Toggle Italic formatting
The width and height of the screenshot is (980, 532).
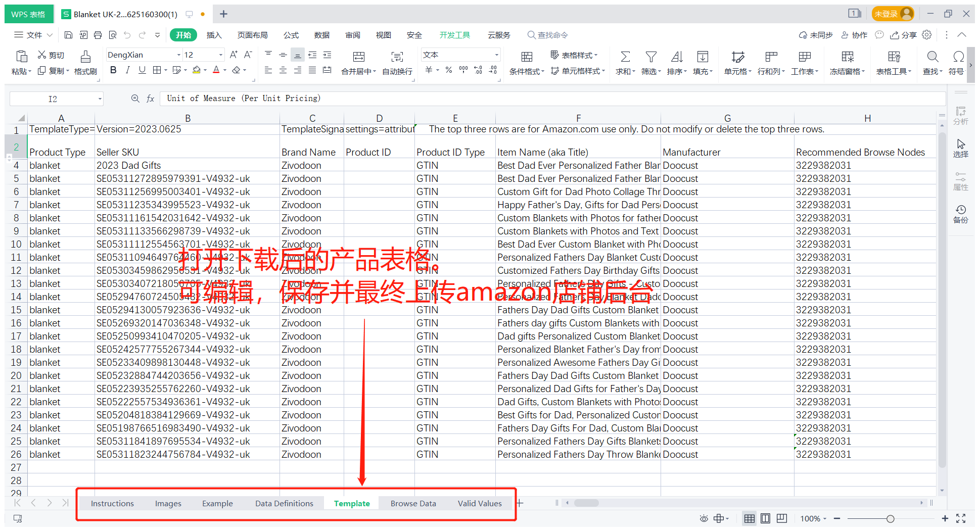tap(128, 70)
